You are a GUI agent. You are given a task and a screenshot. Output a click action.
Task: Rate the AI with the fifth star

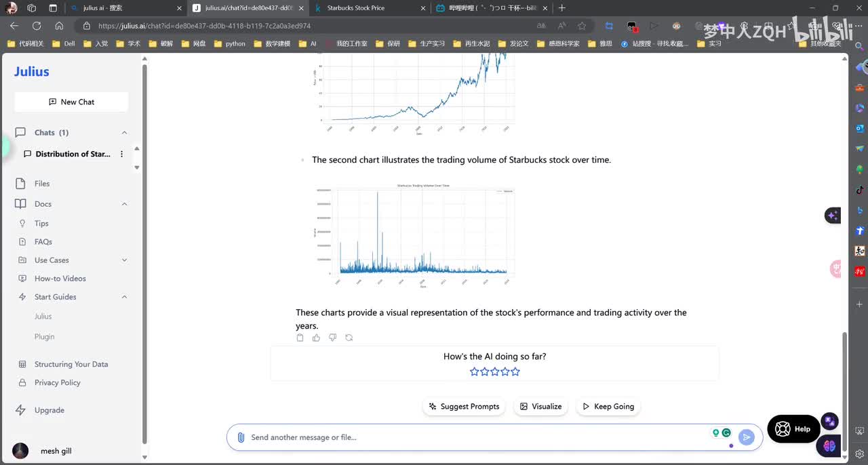515,371
